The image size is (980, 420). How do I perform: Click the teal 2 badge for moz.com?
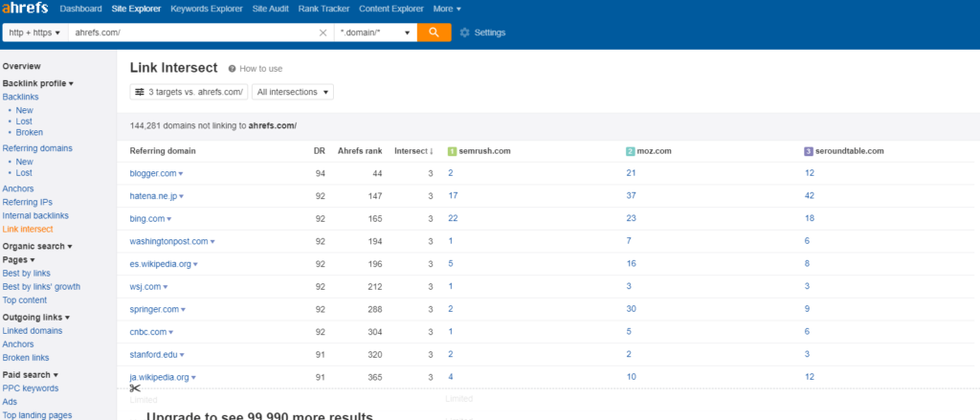[631, 151]
